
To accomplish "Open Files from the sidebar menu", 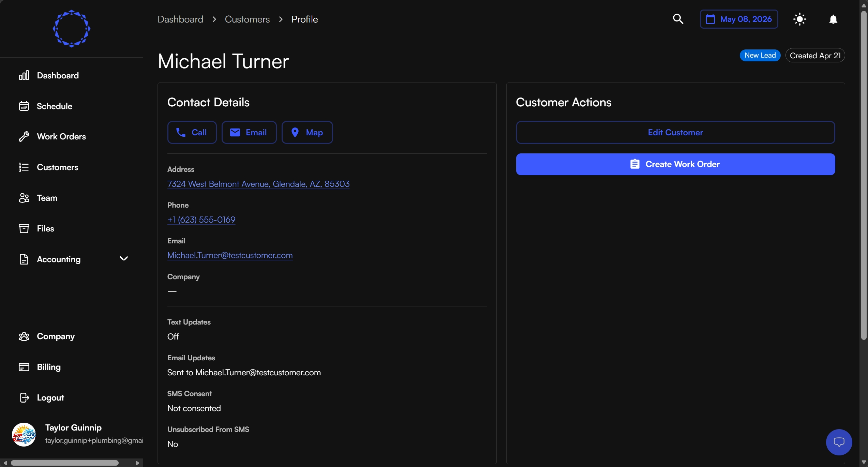I will point(45,228).
